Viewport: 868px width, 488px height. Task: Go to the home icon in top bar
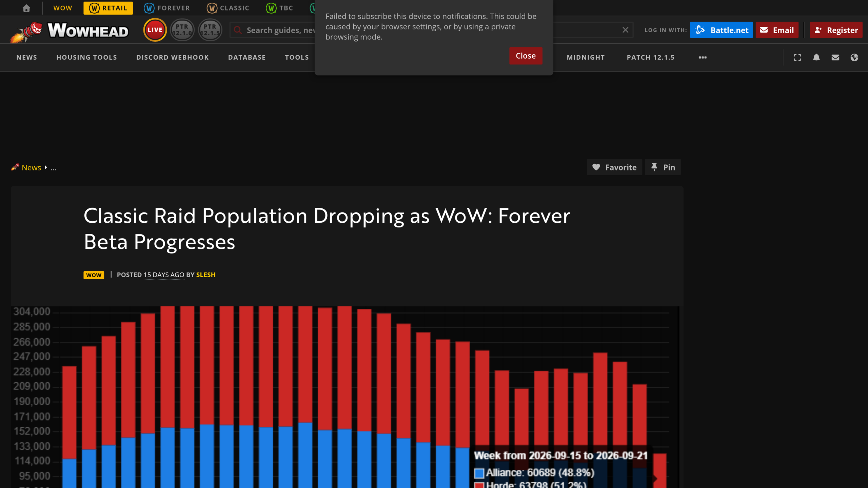26,8
